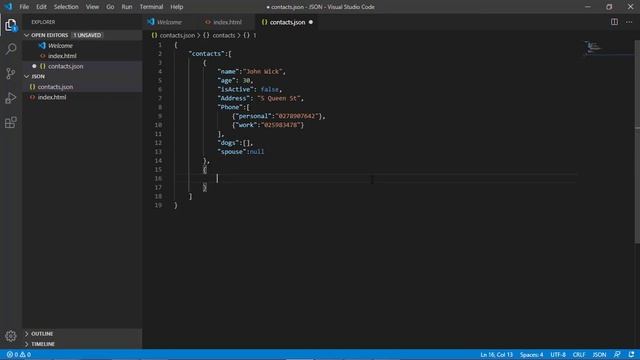This screenshot has height=360, width=640.
Task: Click the "John Wick" string value
Action: tap(263, 71)
